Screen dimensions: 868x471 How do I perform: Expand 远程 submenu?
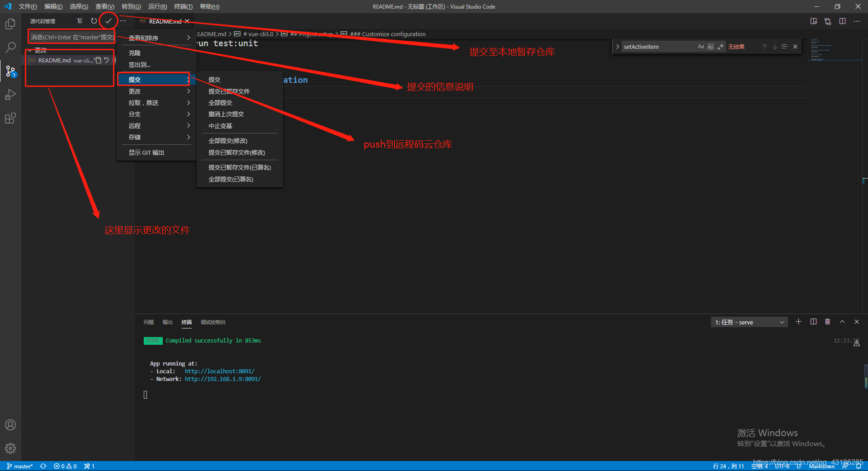pos(156,126)
